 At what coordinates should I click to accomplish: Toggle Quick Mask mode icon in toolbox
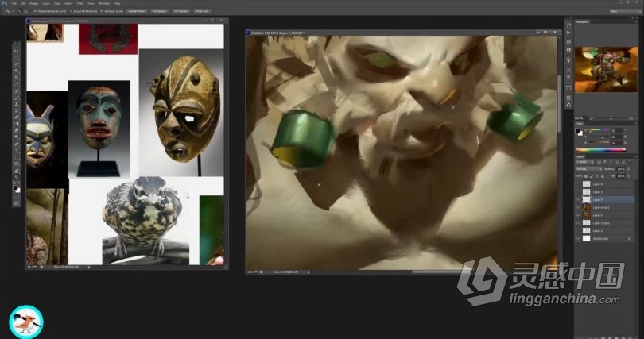(17, 197)
